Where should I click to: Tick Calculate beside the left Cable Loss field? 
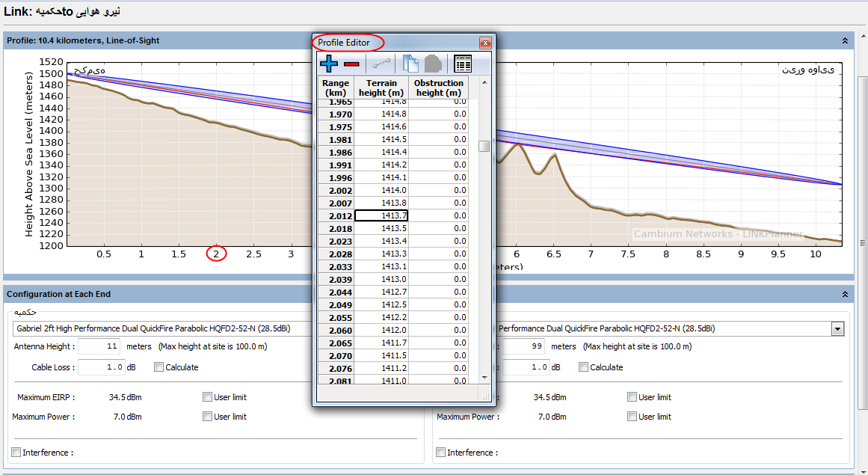click(x=159, y=367)
